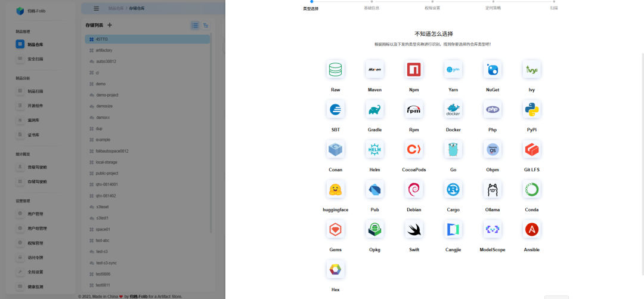
Task: Select the Ansible repository type icon
Action: (x=532, y=229)
